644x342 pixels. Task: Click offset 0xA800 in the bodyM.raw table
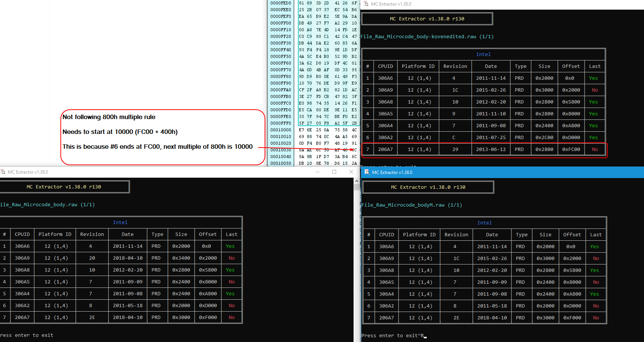572,294
